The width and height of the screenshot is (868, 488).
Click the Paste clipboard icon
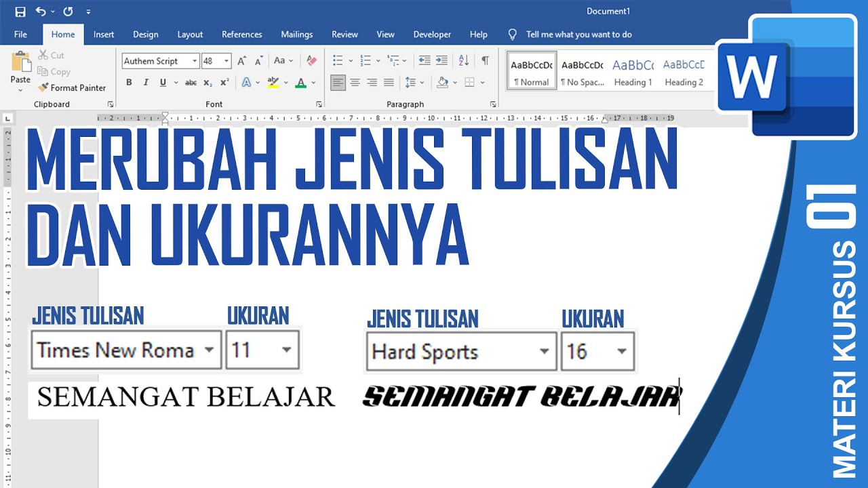pos(20,62)
